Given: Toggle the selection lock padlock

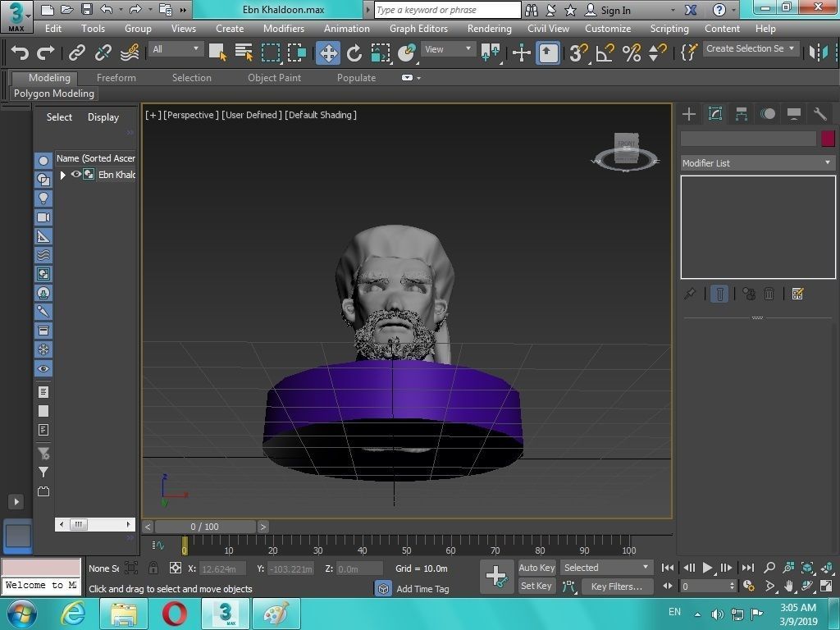Looking at the screenshot, I should coord(153,568).
